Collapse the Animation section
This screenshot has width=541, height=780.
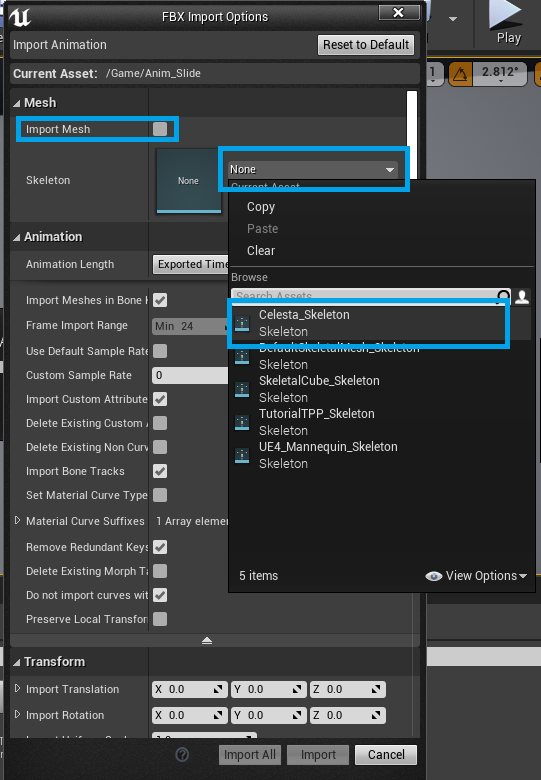coord(17,237)
